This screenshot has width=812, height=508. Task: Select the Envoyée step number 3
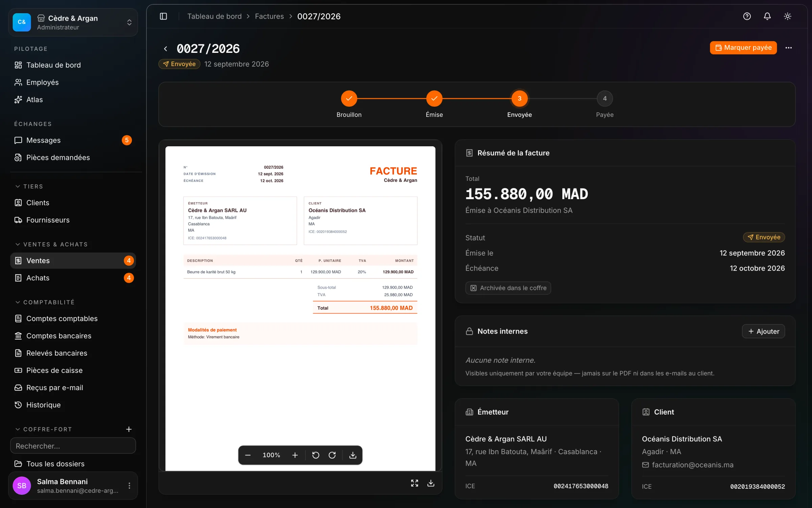519,99
